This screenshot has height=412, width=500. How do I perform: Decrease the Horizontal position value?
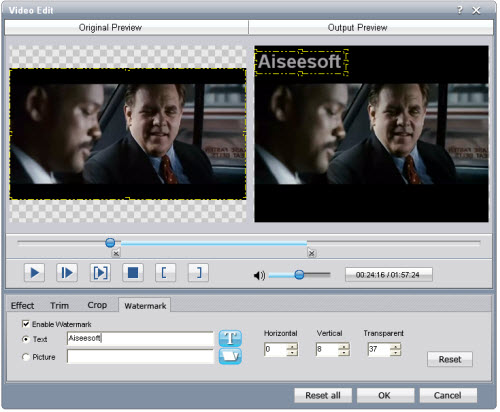click(292, 353)
